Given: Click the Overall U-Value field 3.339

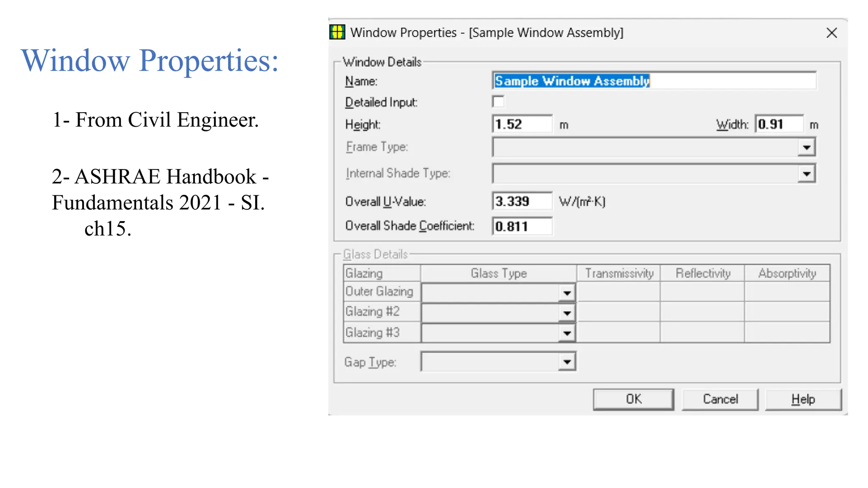Looking at the screenshot, I should click(x=522, y=201).
